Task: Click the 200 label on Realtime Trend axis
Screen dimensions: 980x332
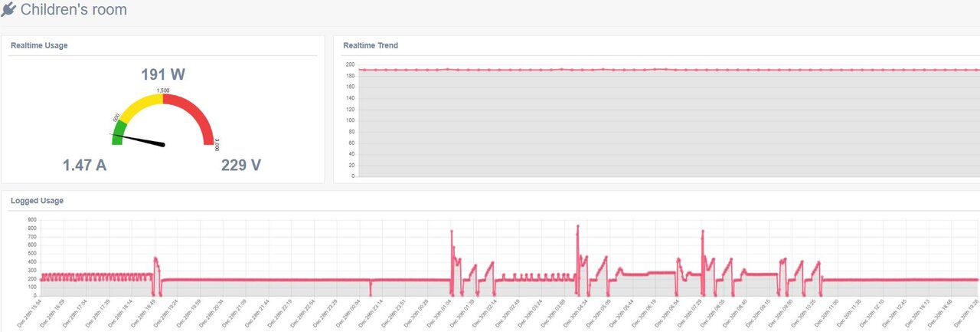Action: click(x=350, y=64)
